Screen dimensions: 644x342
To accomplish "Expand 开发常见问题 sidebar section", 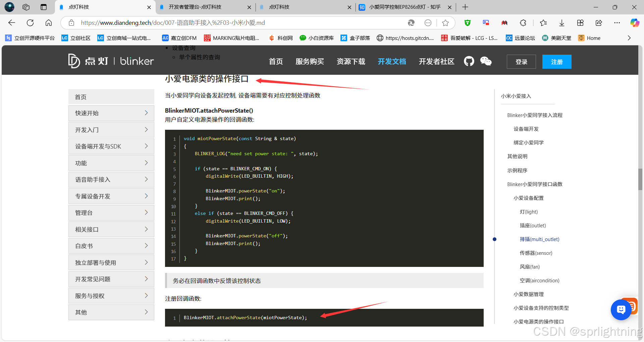I will click(x=111, y=279).
